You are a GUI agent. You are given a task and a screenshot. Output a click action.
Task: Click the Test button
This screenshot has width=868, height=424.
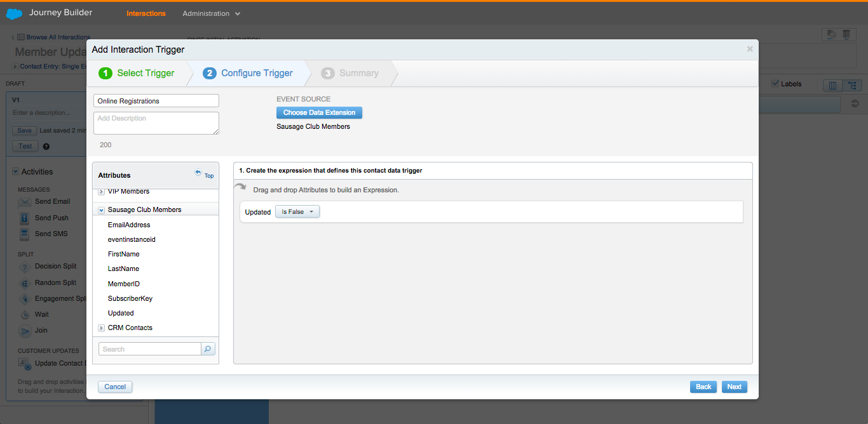25,146
